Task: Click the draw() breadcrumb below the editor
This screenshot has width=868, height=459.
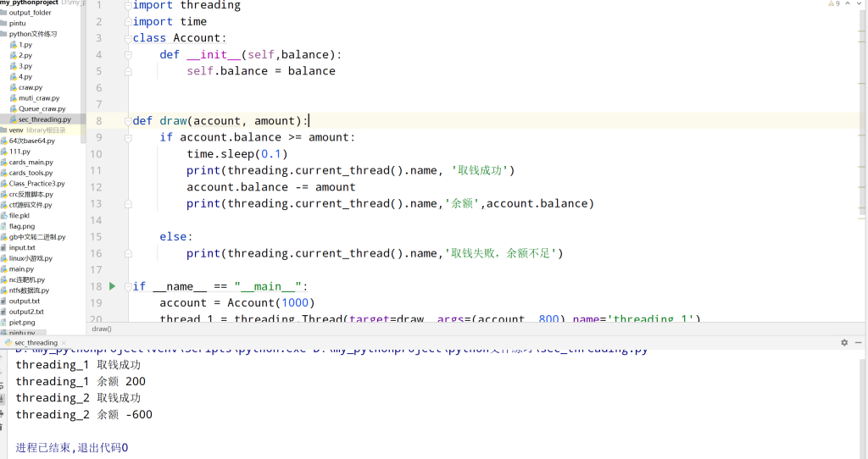Action: (x=102, y=329)
